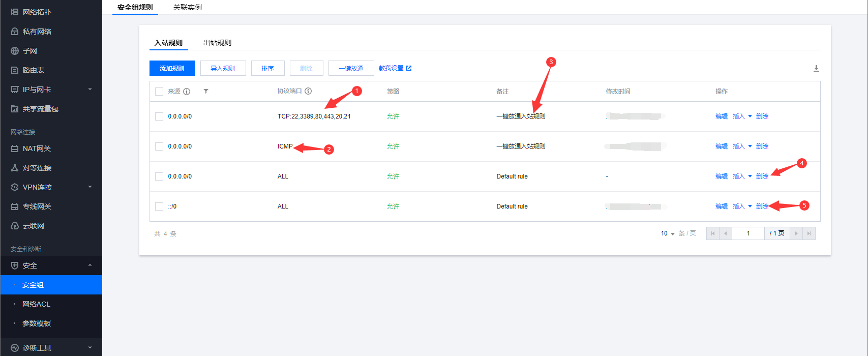Click the 共享流量包 icon
The width and height of the screenshot is (868, 356).
click(x=15, y=109)
